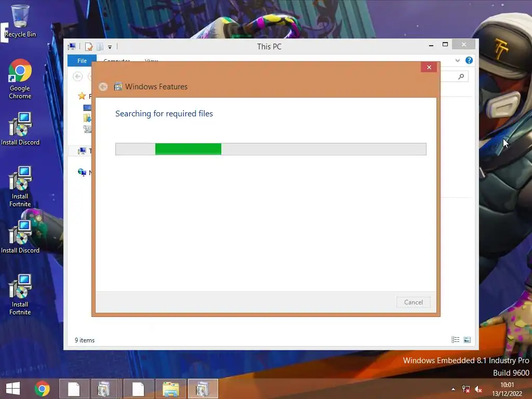This screenshot has height=399, width=532.
Task: Close the Windows Features dialog
Action: 429,67
